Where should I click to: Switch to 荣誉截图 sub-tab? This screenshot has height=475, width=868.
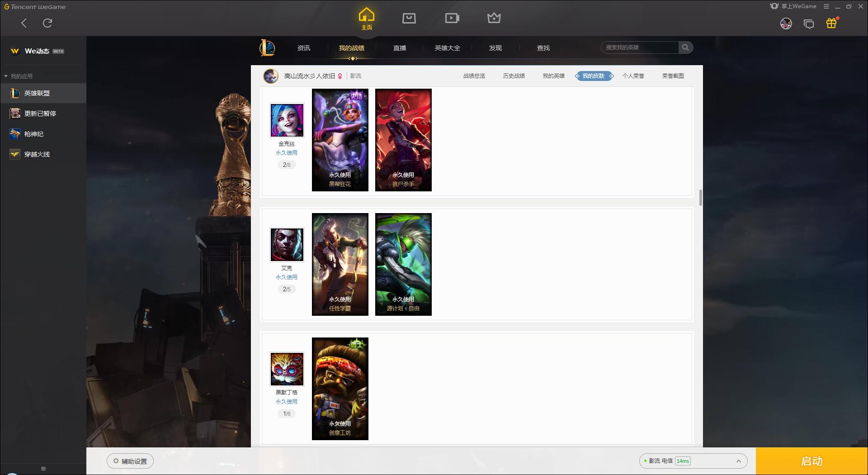coord(673,76)
